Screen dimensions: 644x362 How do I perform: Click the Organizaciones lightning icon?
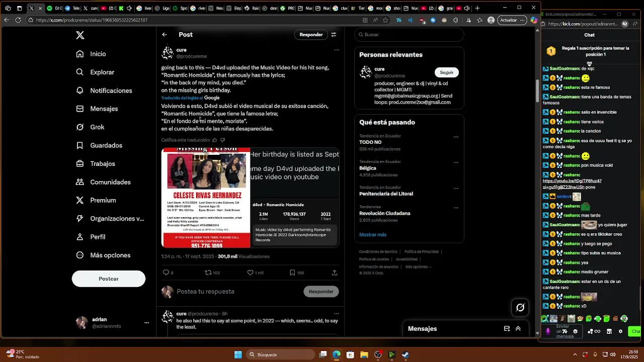click(x=80, y=219)
